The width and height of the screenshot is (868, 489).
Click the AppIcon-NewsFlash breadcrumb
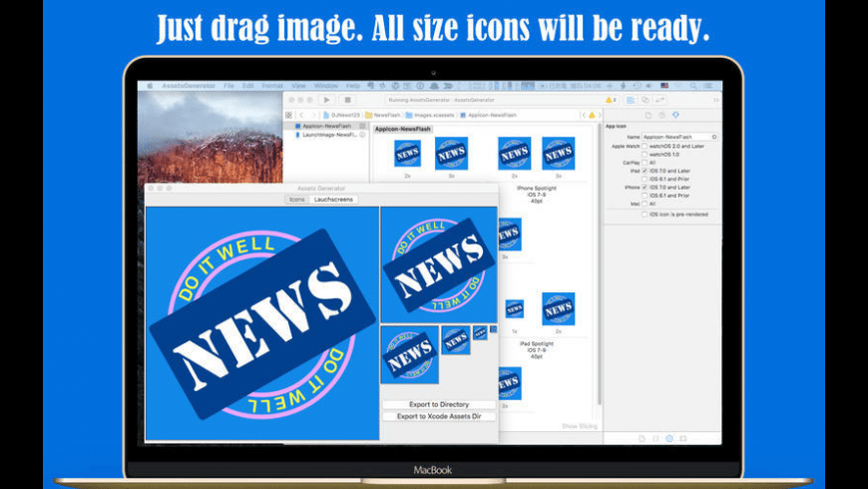pos(488,115)
